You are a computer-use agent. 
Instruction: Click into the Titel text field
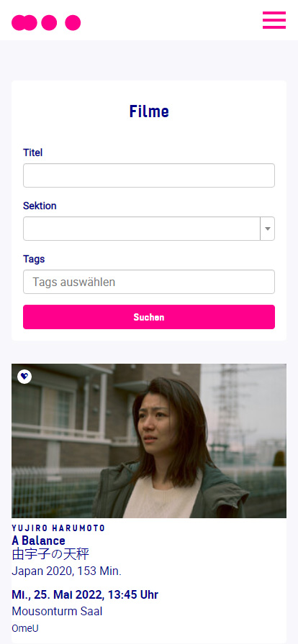coord(149,175)
